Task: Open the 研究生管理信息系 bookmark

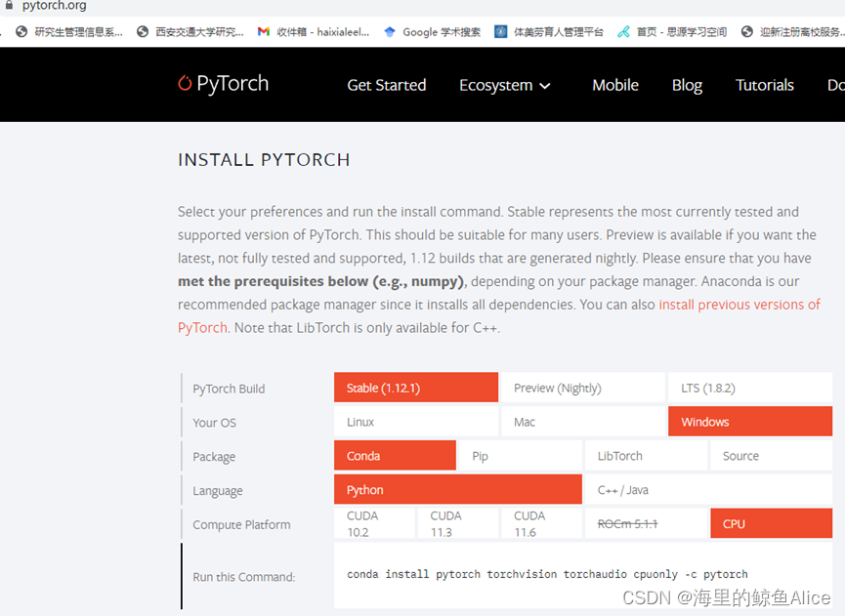Action: (69, 32)
